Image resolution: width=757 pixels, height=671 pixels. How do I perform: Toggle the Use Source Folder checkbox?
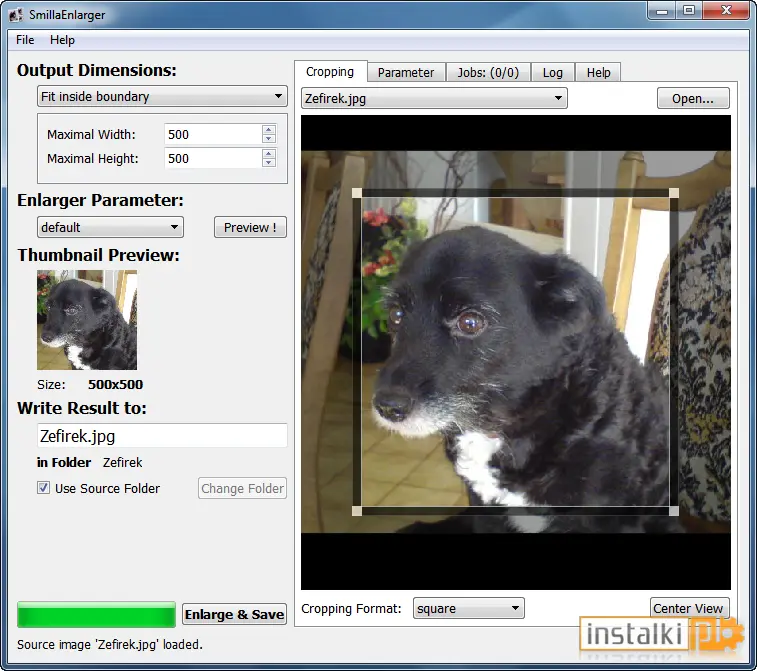43,488
